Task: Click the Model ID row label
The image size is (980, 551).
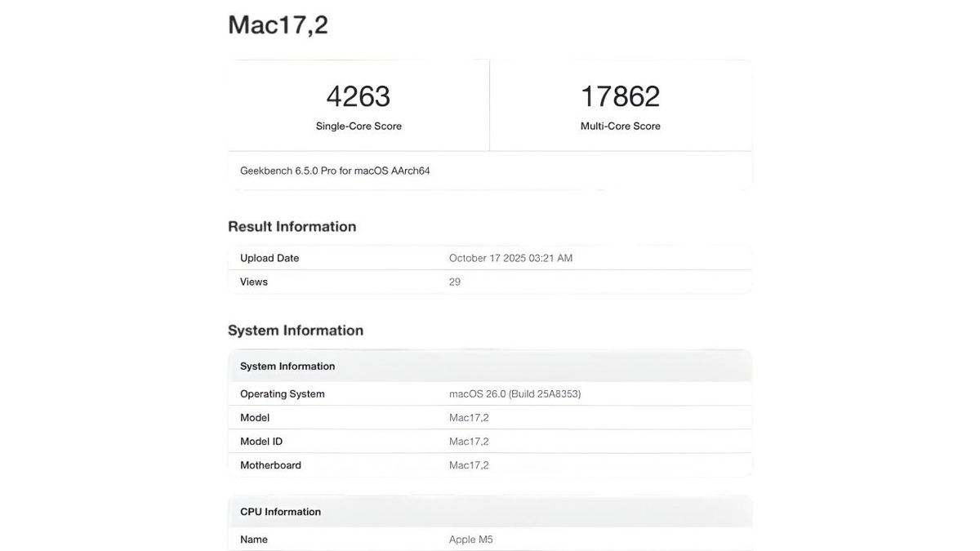Action: (x=261, y=441)
